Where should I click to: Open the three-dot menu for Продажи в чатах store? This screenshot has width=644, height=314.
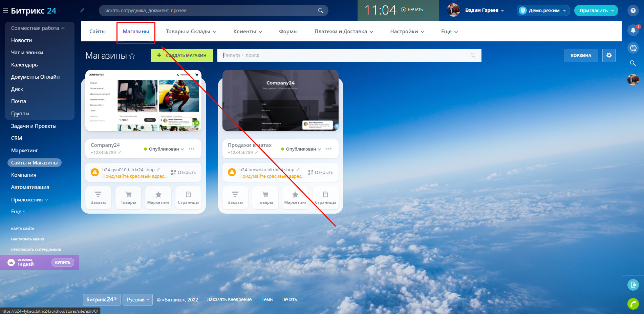coord(329,149)
